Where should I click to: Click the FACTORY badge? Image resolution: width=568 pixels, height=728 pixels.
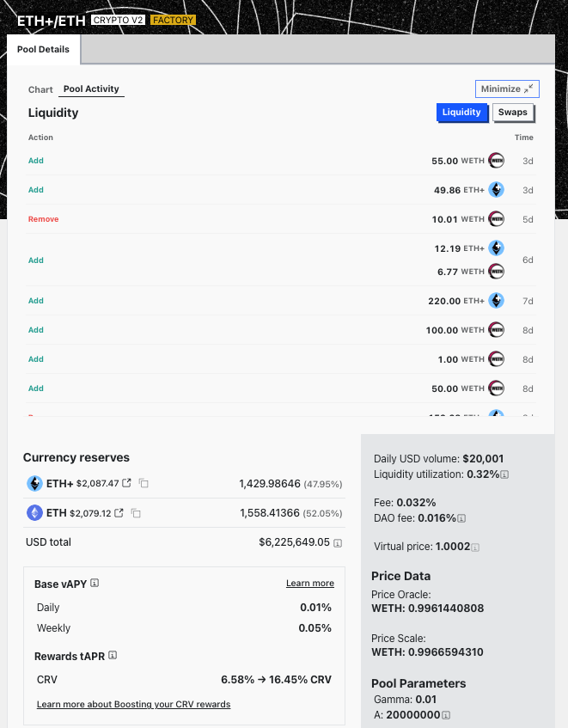point(173,20)
